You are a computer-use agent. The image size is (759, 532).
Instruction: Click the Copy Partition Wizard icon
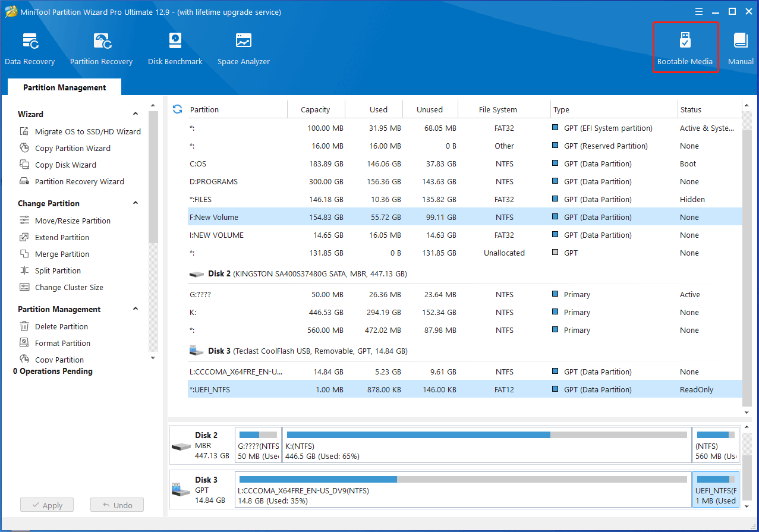pos(24,148)
